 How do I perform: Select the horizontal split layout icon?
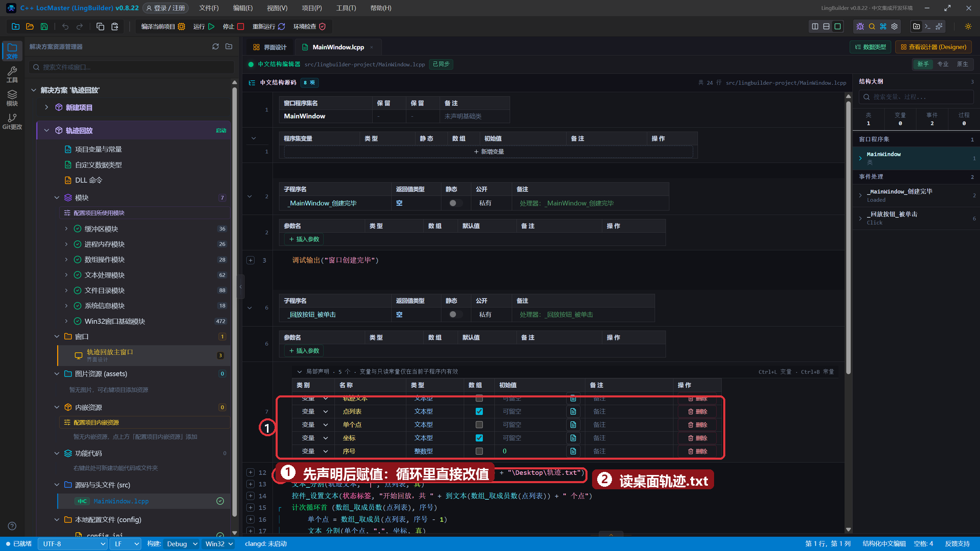tap(826, 27)
